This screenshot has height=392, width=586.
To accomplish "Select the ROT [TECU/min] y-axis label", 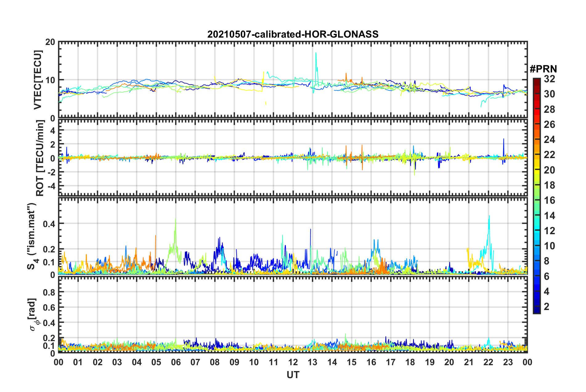I will coord(40,158).
